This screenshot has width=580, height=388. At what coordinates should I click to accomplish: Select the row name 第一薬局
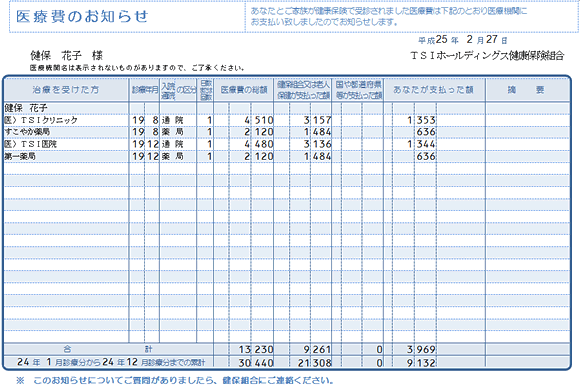(20, 156)
